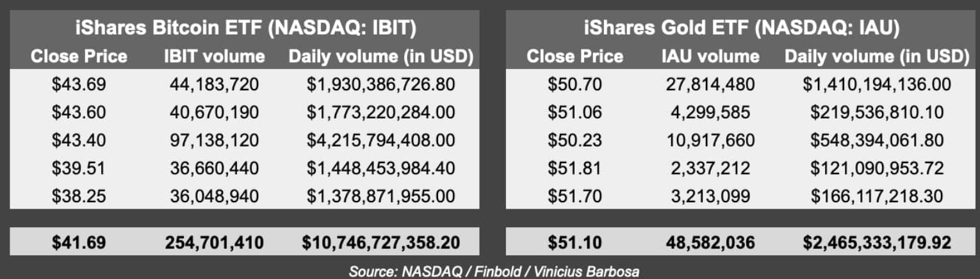This screenshot has width=980, height=279.
Task: Click Close Price header in Bitcoin table
Action: pyautogui.click(x=79, y=56)
